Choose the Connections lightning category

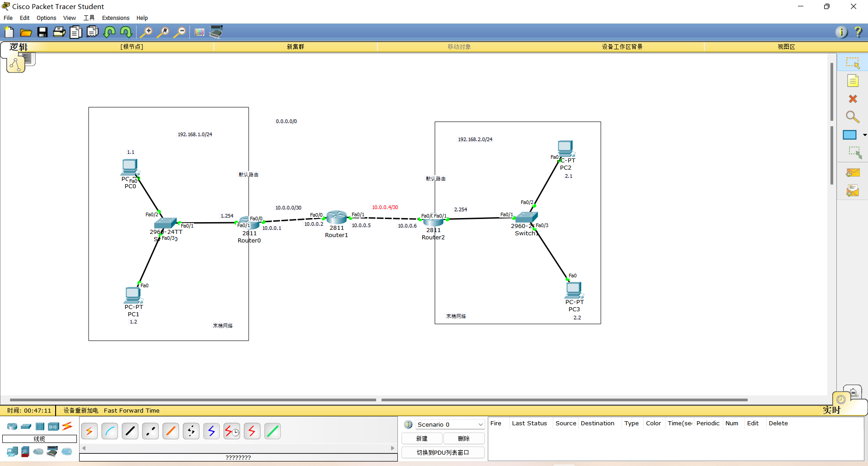coord(67,426)
